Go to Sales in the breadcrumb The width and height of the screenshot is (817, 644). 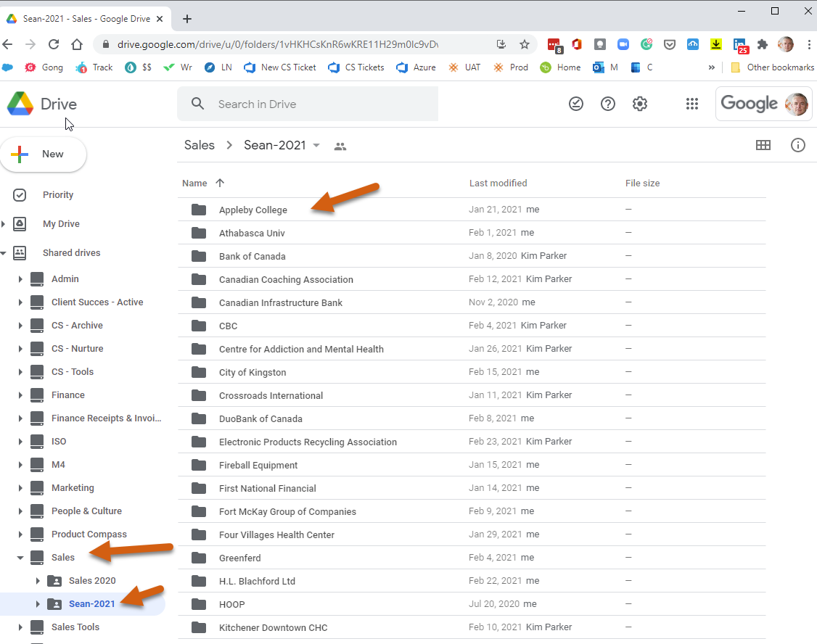[x=199, y=145]
